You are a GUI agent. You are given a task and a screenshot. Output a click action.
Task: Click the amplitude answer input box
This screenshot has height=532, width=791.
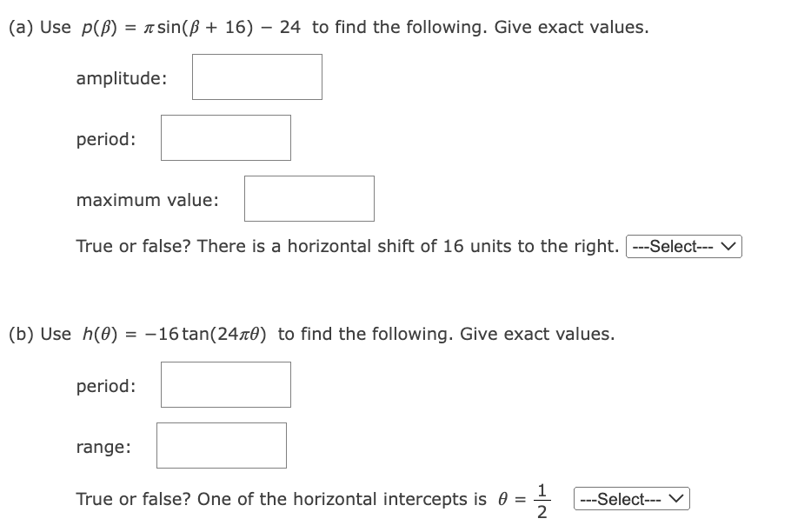[x=256, y=76]
